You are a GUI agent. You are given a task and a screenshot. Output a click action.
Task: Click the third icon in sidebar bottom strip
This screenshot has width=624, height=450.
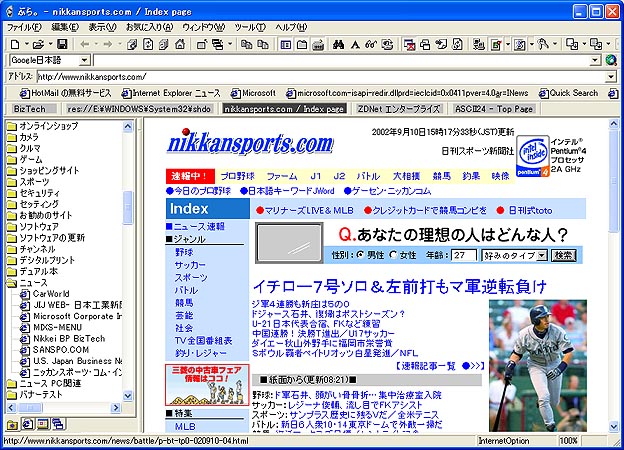[43, 424]
